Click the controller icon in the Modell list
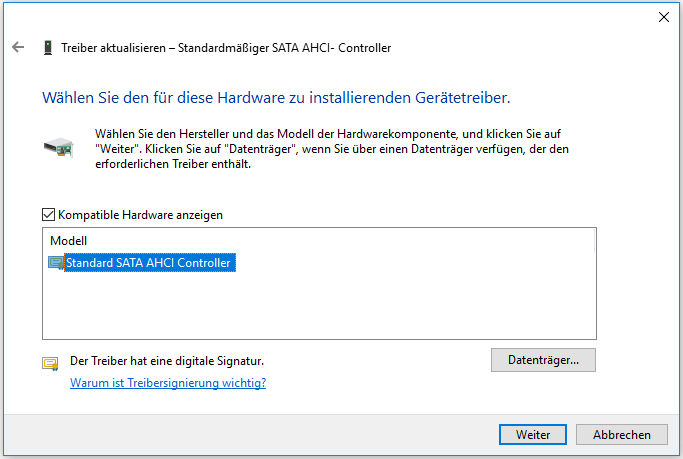 pyautogui.click(x=56, y=263)
